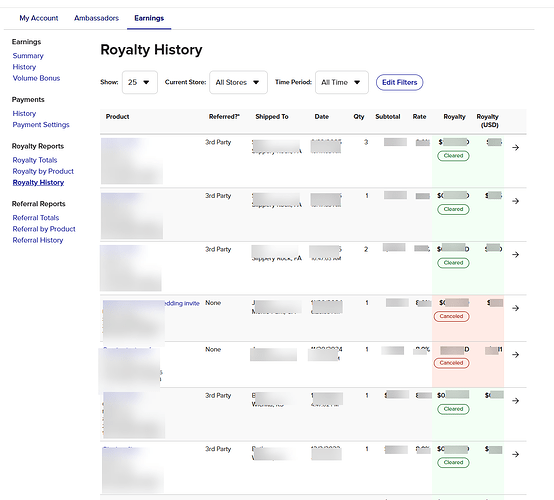The width and height of the screenshot is (554, 500).
Task: Open arrow for last visible royalty row
Action: pos(515,454)
